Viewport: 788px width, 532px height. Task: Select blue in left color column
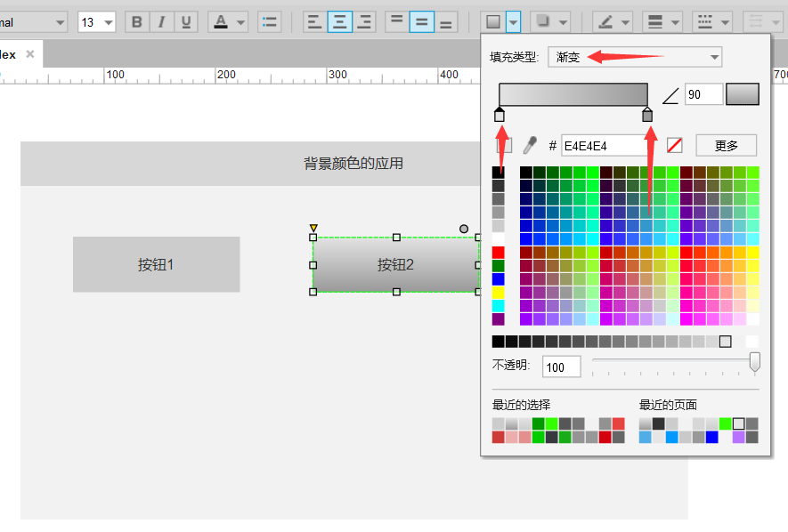point(498,279)
